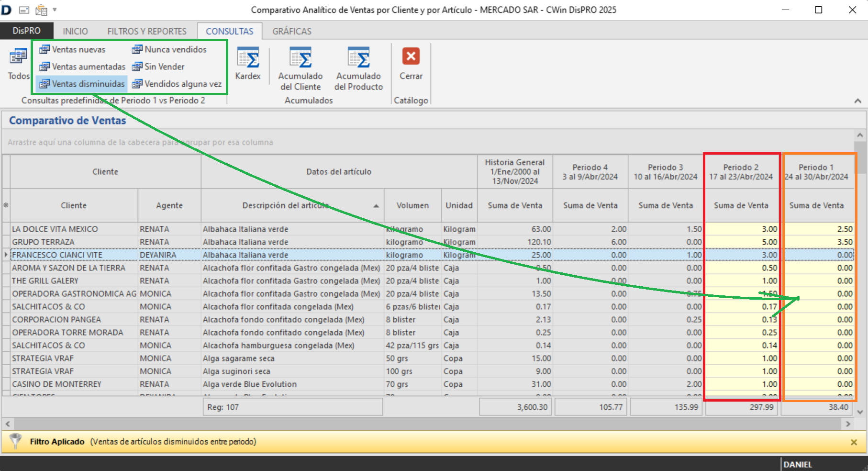Select Ventas aumentadas query
The image size is (868, 471).
tap(82, 67)
